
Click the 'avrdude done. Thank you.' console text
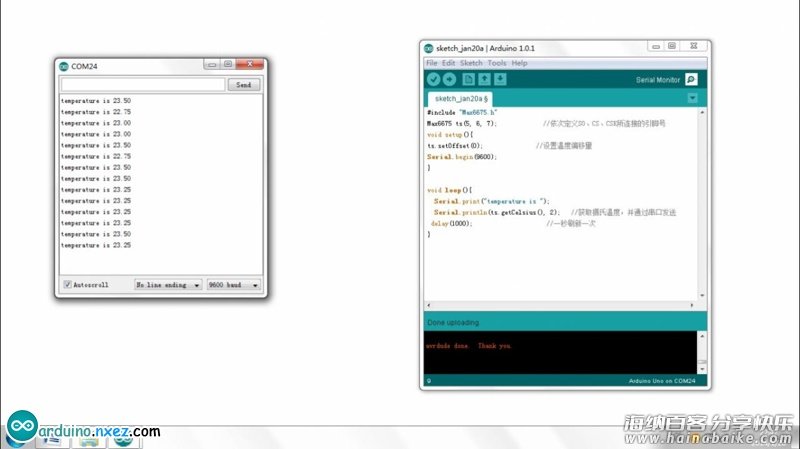coord(468,346)
